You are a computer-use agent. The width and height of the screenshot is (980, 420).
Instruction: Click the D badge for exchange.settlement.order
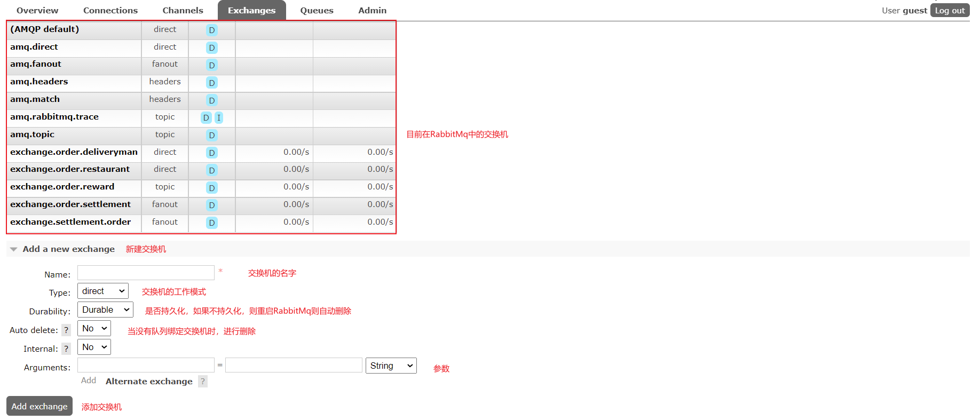(x=212, y=223)
